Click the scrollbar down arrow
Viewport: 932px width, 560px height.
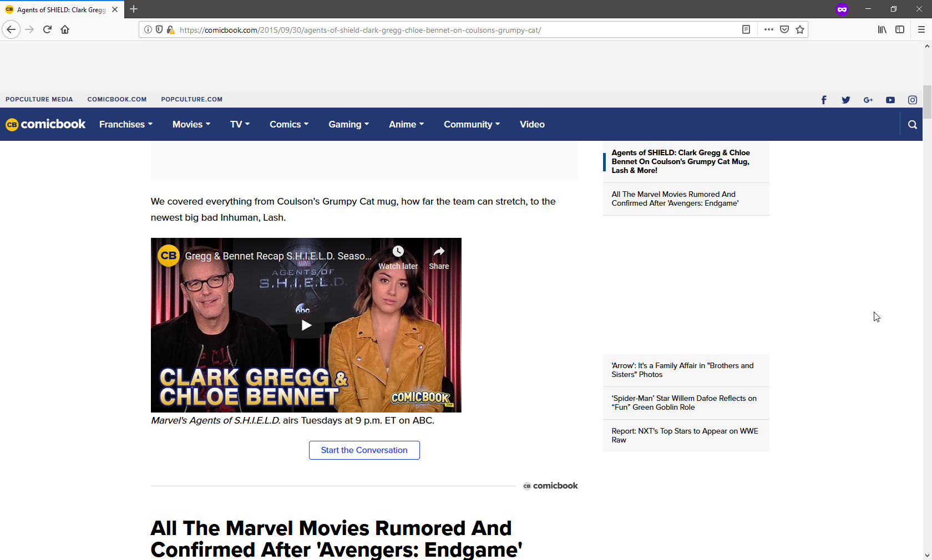tap(927, 555)
